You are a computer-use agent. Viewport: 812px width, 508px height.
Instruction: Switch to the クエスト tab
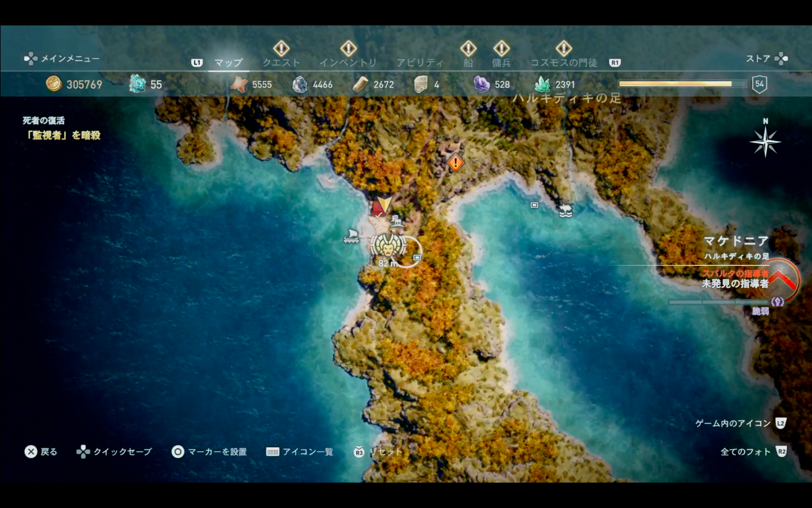click(281, 63)
